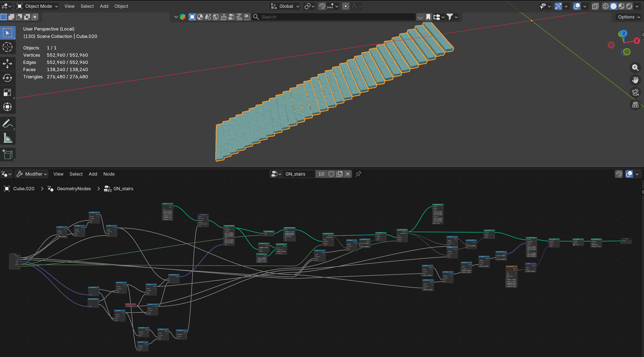Toggle snapping magnet in 3D viewport header
644x357 pixels.
(x=322, y=6)
